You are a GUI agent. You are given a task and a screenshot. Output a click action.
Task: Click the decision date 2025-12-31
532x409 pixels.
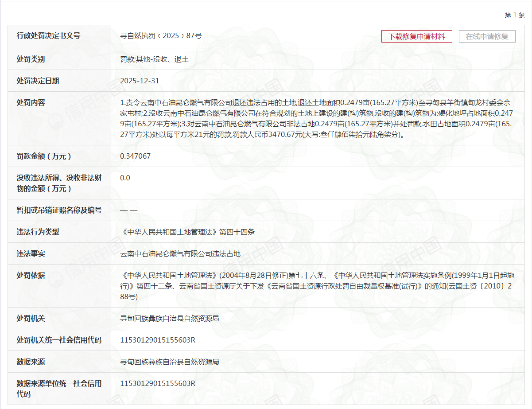point(140,81)
